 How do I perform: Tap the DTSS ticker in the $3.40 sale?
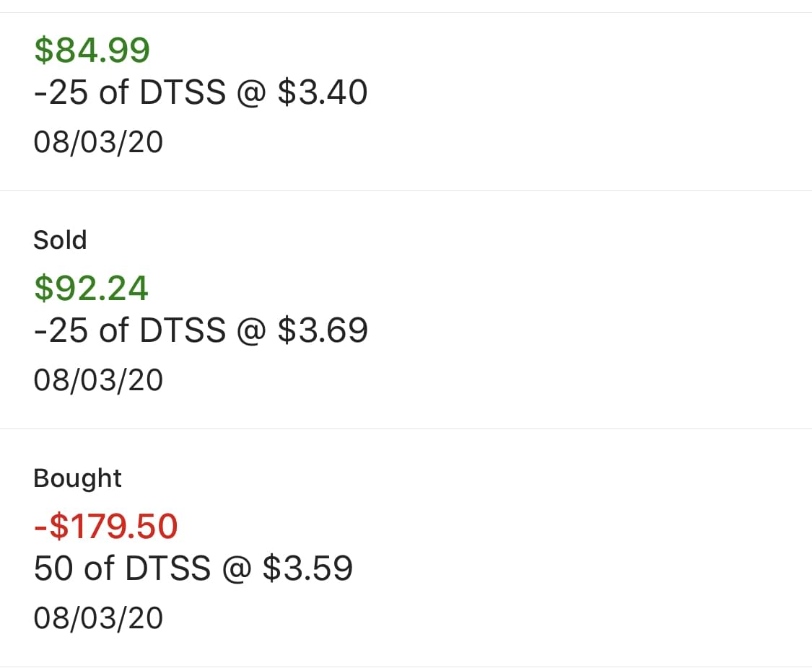coord(183,93)
